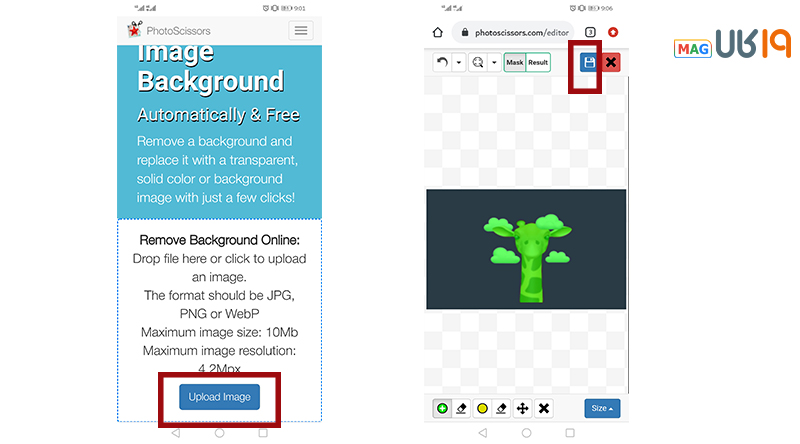
Task: Select the move arrows tool
Action: pos(523,408)
